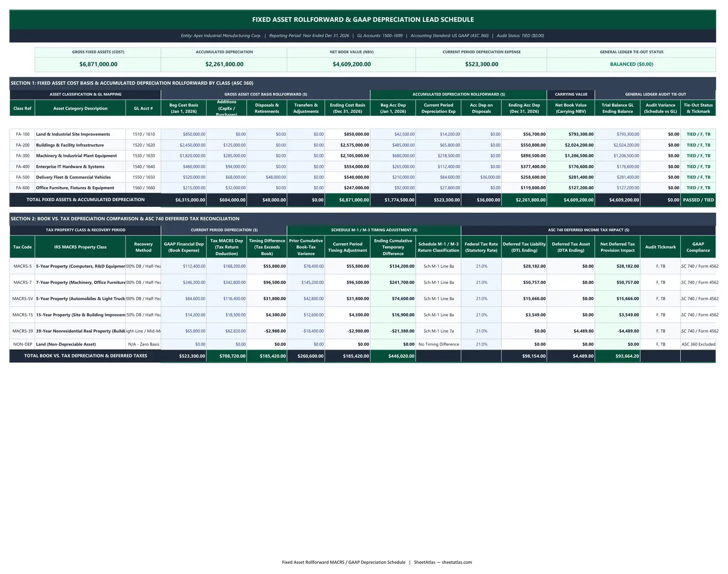728x574 pixels.
Task: Click the FA-300 ending cost basis $2,105,000.00
Action: [x=348, y=156]
